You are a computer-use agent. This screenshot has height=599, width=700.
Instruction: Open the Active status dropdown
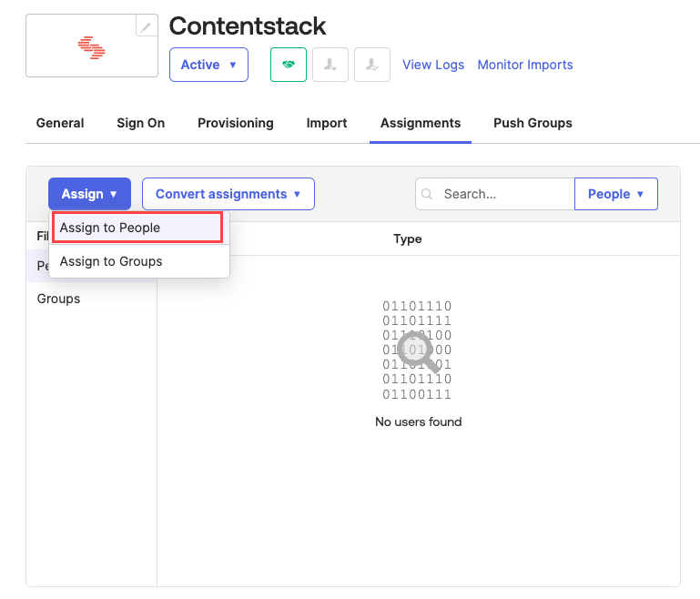(x=209, y=65)
